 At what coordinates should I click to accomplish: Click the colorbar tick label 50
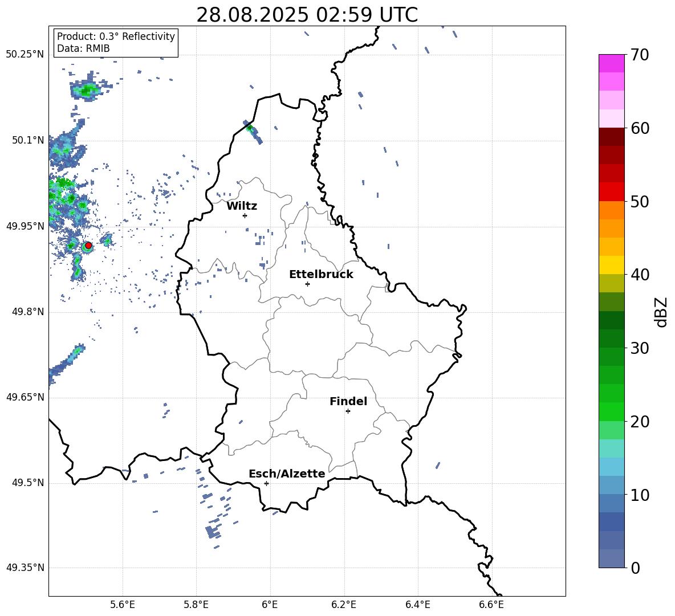pos(640,201)
